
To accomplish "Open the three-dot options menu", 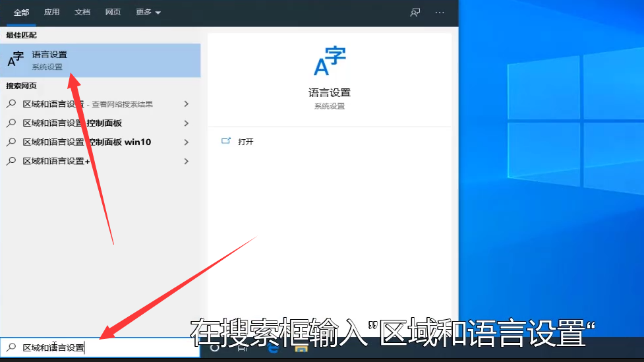I will pyautogui.click(x=440, y=13).
